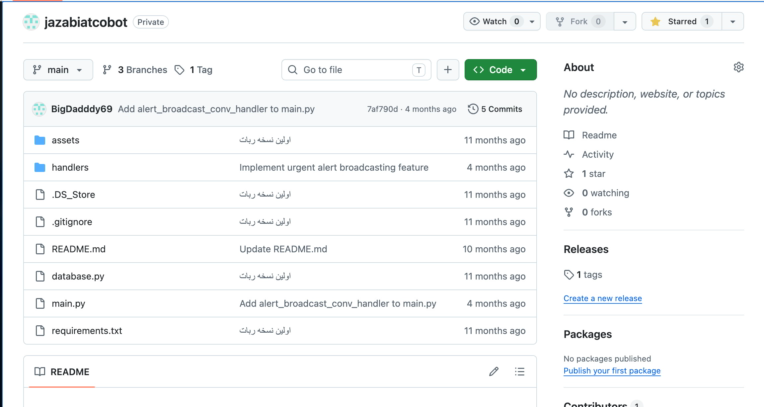Open commit hash 7af790d

click(382, 109)
